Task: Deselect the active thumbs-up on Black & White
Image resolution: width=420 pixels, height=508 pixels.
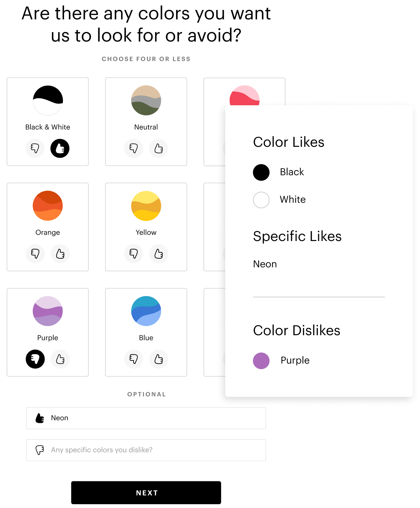Action: 60,148
